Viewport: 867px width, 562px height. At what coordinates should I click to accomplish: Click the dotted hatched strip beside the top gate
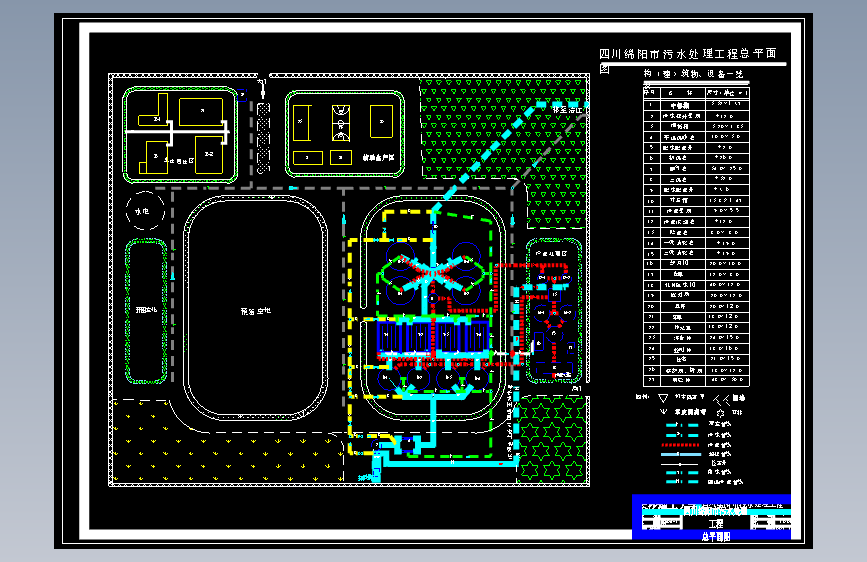[x=264, y=138]
